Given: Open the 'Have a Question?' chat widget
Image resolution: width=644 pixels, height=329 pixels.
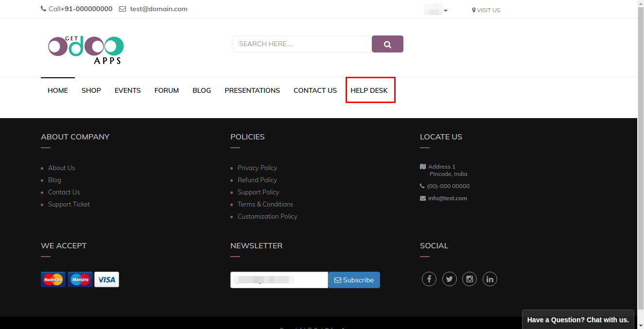Looking at the screenshot, I should click(578, 320).
